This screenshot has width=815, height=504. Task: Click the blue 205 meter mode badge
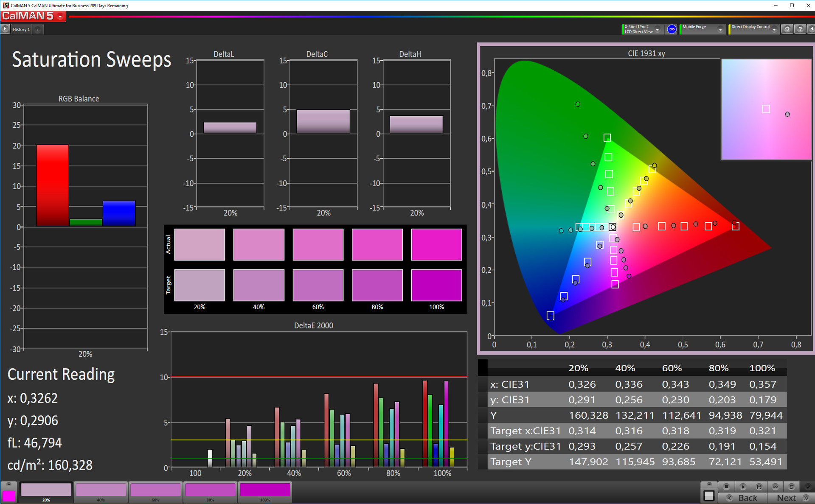(672, 29)
